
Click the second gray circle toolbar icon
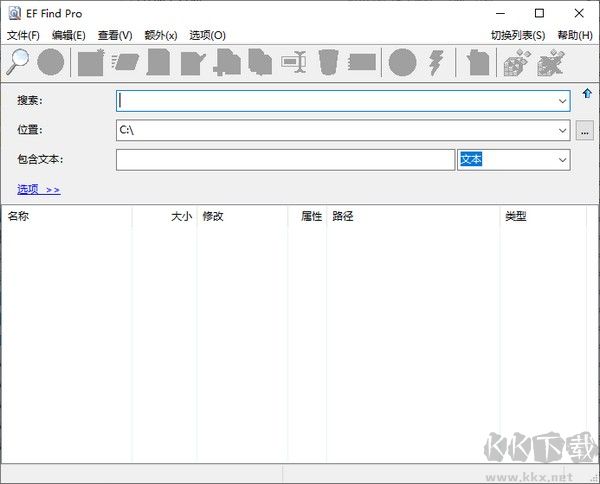(403, 62)
